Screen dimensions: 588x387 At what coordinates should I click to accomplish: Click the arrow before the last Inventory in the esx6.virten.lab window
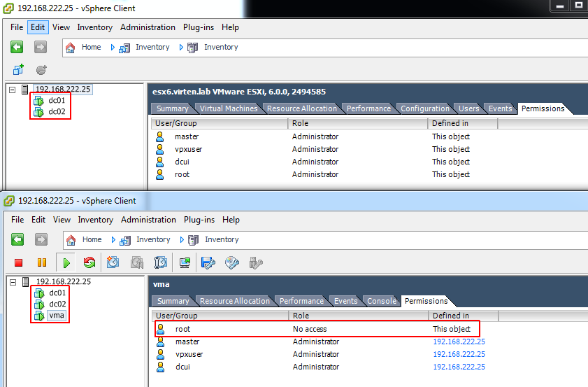tap(181, 48)
